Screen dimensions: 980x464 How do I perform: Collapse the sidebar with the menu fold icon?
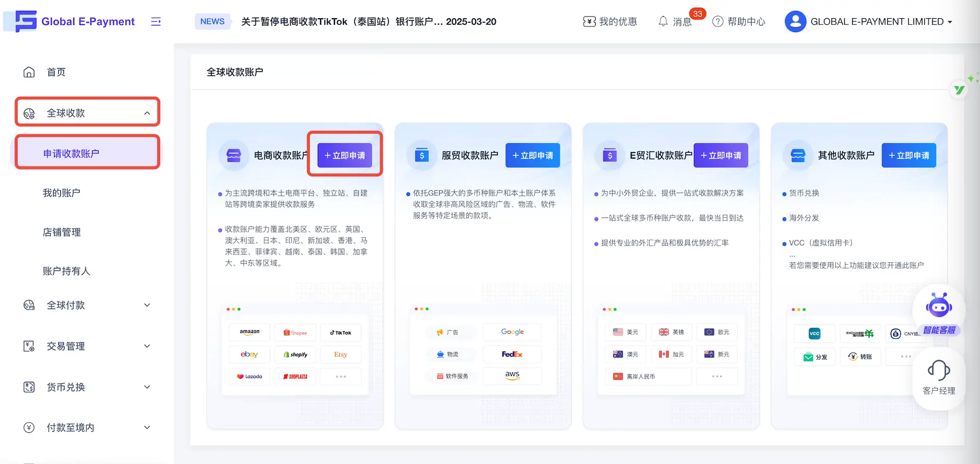[156, 21]
